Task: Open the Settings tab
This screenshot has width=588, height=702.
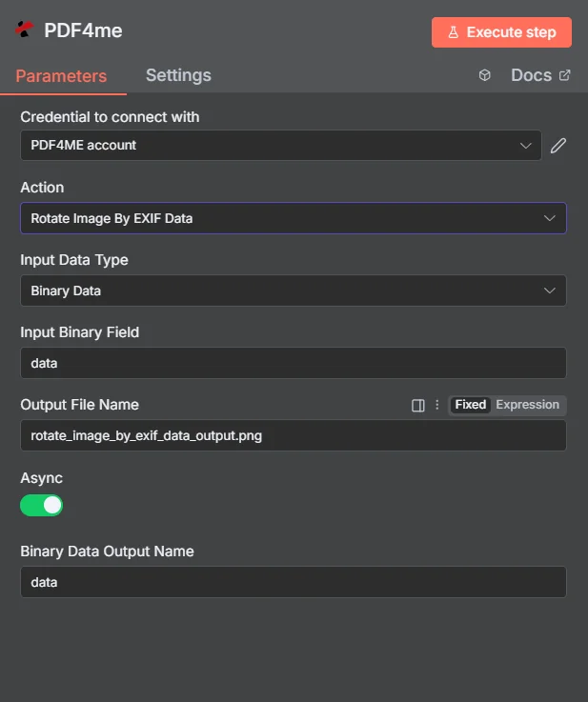Action: [178, 75]
